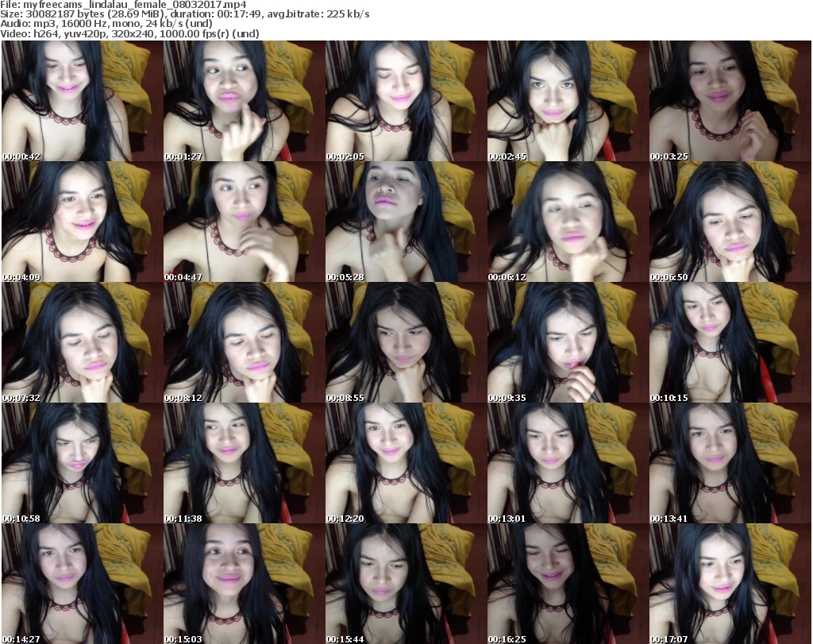The height and width of the screenshot is (644, 813).
Task: View the thumbnail stamped 00:12:20
Action: [406, 463]
